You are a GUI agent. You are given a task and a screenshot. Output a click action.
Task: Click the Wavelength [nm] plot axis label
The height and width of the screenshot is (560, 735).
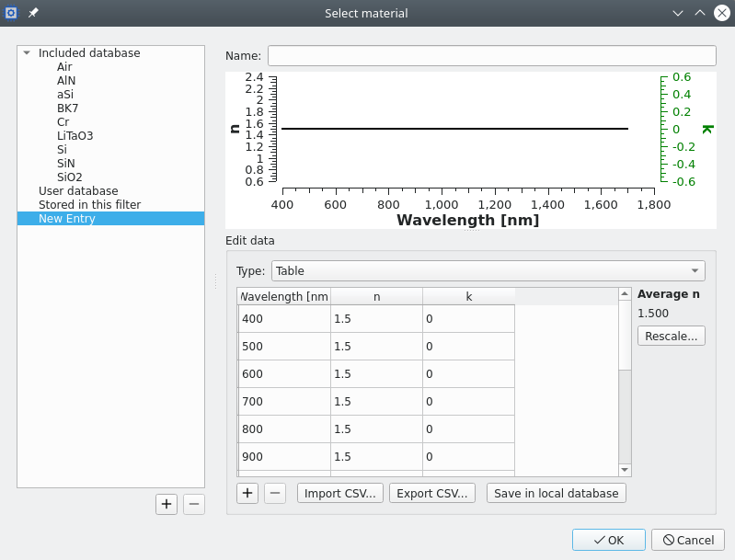pos(468,220)
